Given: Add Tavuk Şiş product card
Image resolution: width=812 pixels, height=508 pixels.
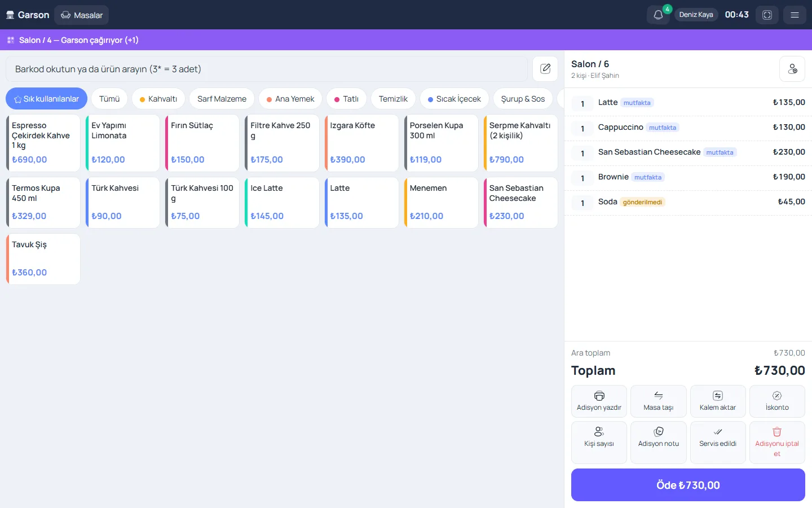Looking at the screenshot, I should (43, 259).
